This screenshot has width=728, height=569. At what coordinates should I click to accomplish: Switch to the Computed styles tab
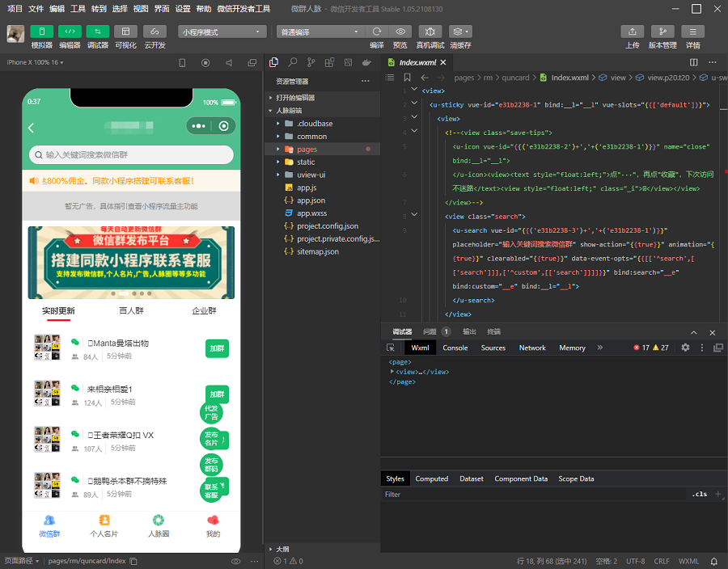pos(431,478)
